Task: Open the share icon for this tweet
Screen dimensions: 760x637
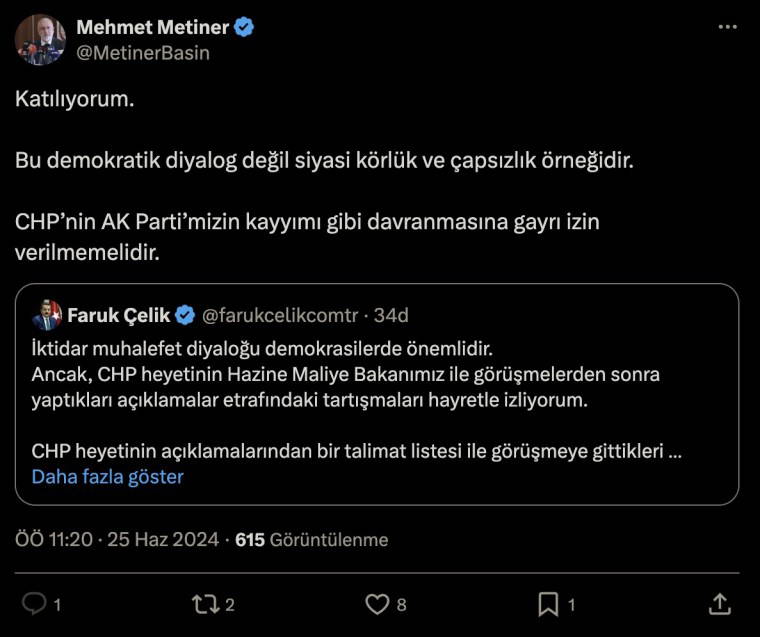Action: click(719, 604)
